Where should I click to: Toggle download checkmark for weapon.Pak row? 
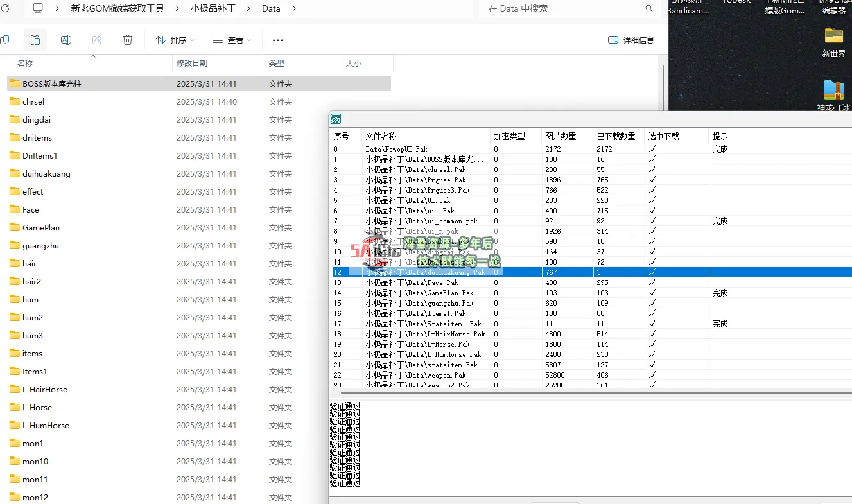coord(652,375)
